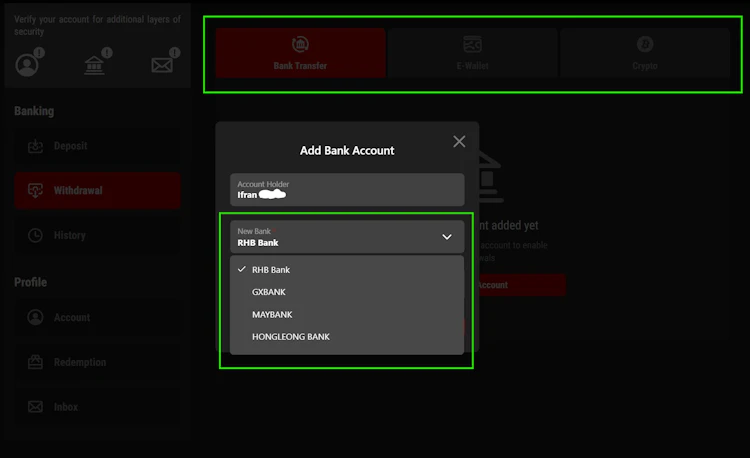Click the Redemption gift icon

click(x=35, y=362)
